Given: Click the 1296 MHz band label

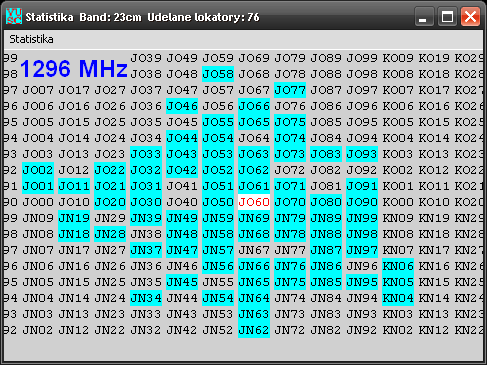Looking at the screenshot, I should pos(74,69).
